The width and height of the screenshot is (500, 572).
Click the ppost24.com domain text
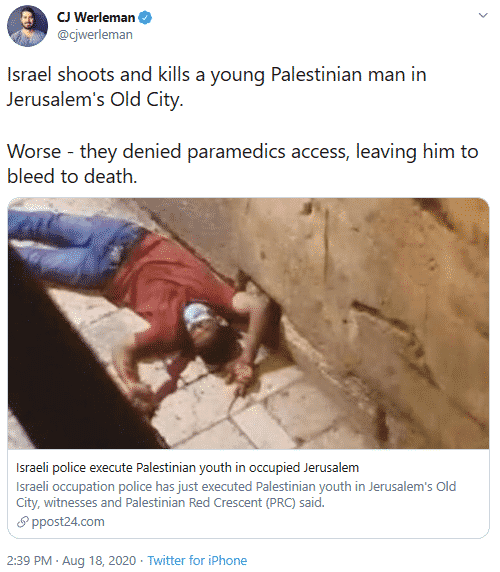point(68,522)
